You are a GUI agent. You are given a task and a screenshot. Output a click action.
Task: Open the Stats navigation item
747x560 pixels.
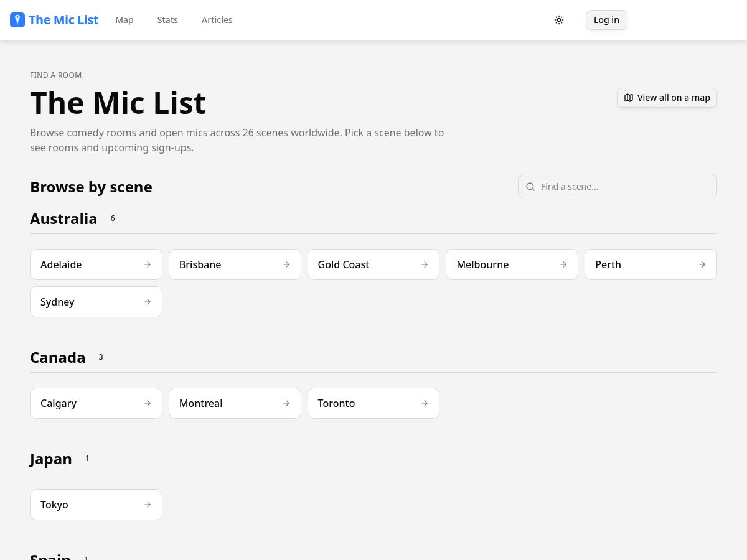(167, 20)
